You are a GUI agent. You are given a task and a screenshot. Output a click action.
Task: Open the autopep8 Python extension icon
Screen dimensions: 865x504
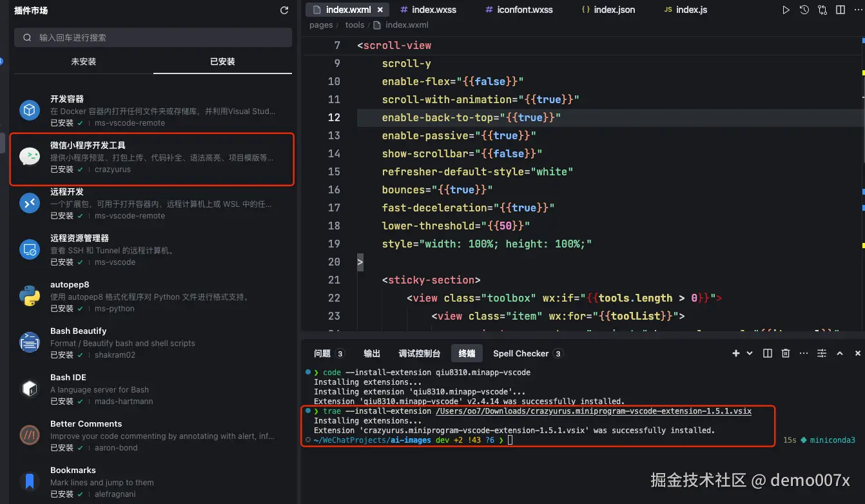(x=29, y=296)
